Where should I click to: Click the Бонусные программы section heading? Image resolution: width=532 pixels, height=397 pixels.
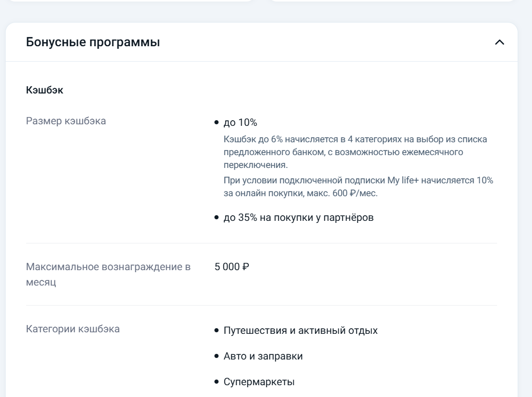(93, 43)
